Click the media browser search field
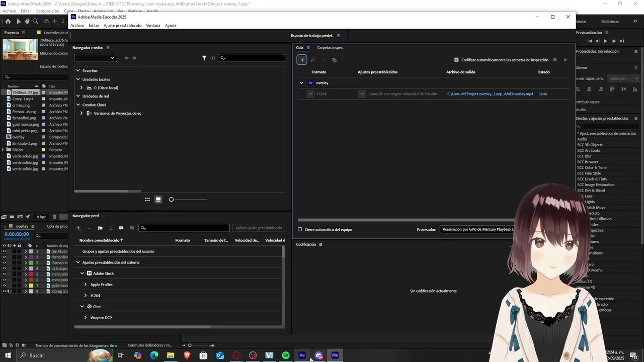 252,58
